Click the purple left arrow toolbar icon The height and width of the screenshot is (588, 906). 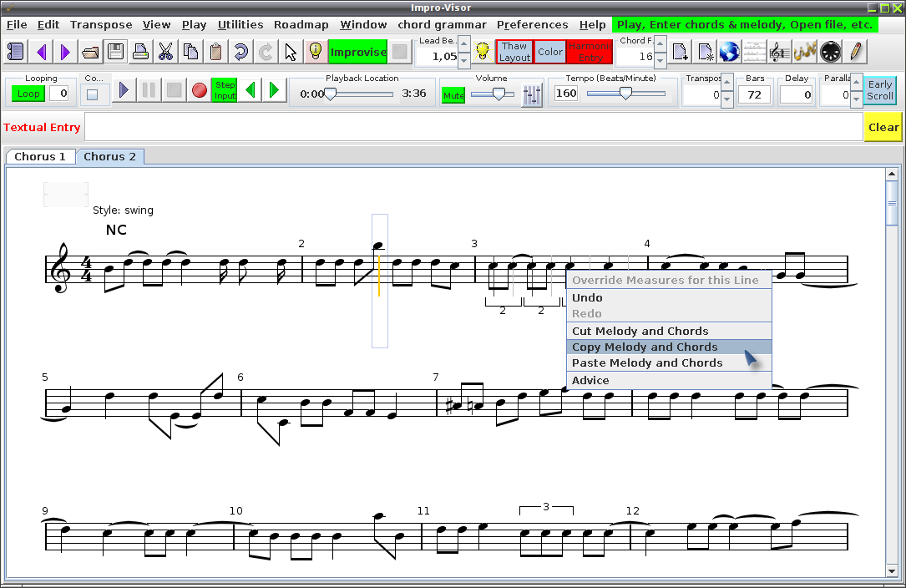point(40,52)
